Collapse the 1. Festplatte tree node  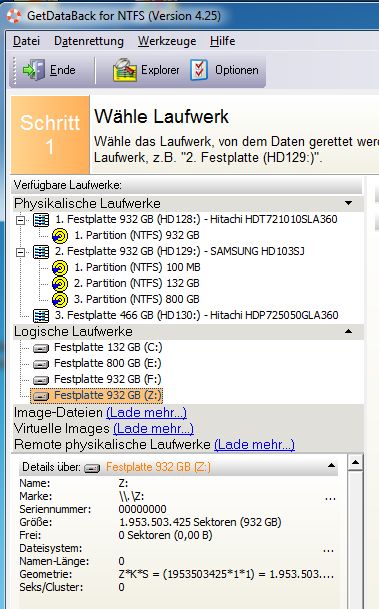pyautogui.click(x=20, y=220)
